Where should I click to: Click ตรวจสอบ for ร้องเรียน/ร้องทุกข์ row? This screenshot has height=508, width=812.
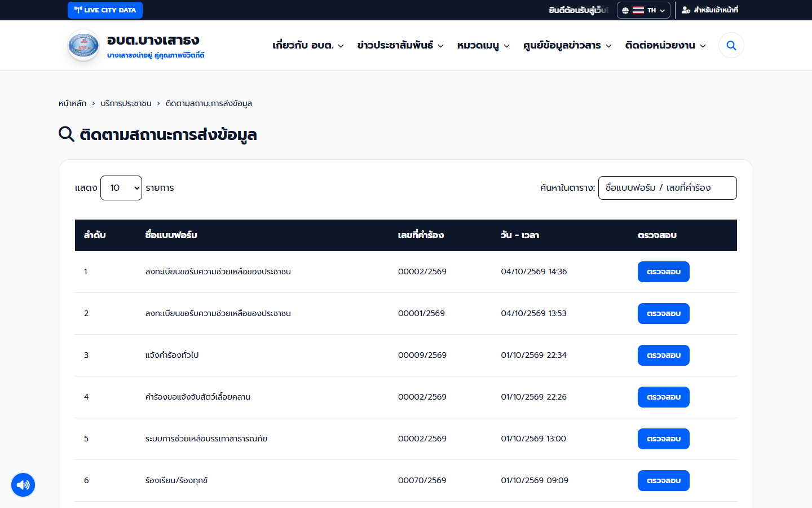pyautogui.click(x=664, y=481)
